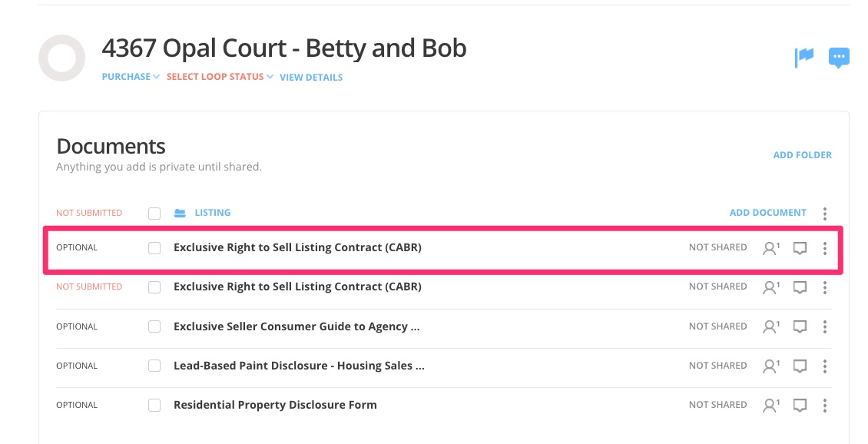Open Exclusive Seller Consumer Guide to Agency document
868x444 pixels.
tap(297, 326)
